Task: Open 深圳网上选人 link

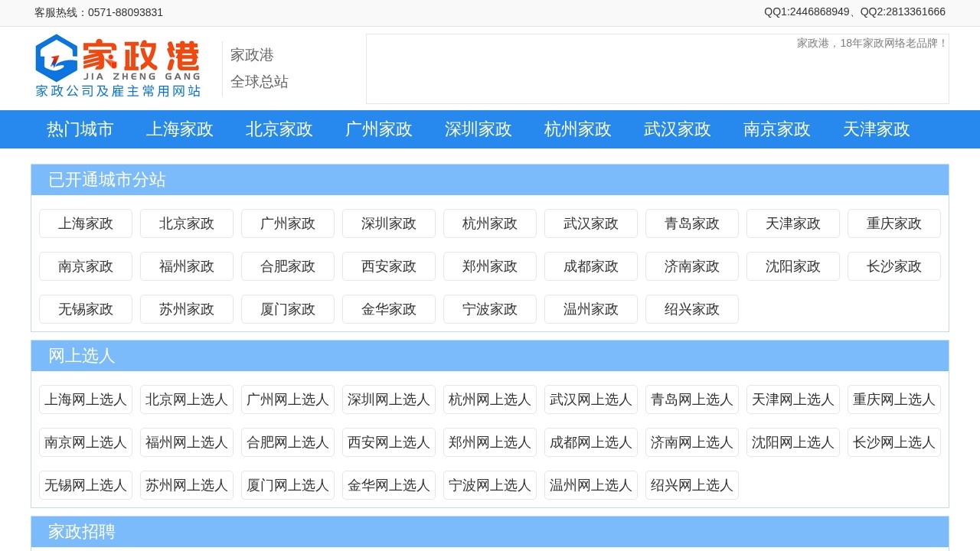Action: (389, 399)
